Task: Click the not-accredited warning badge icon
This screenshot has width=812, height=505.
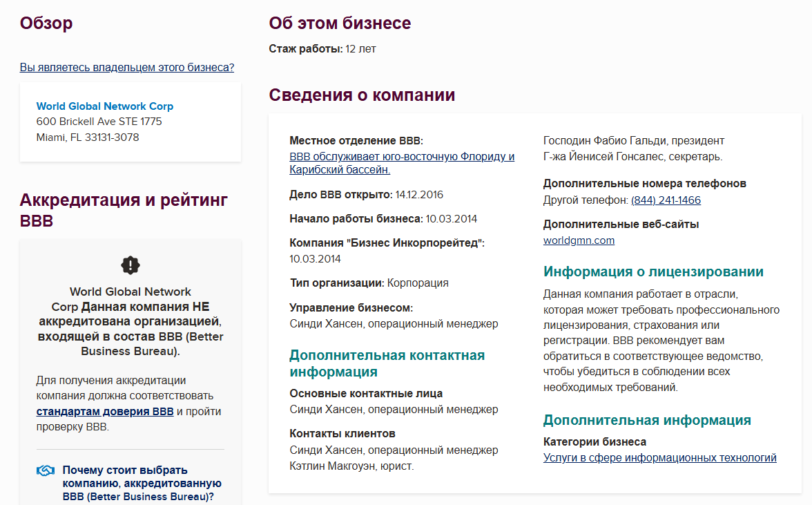Action: [x=130, y=265]
